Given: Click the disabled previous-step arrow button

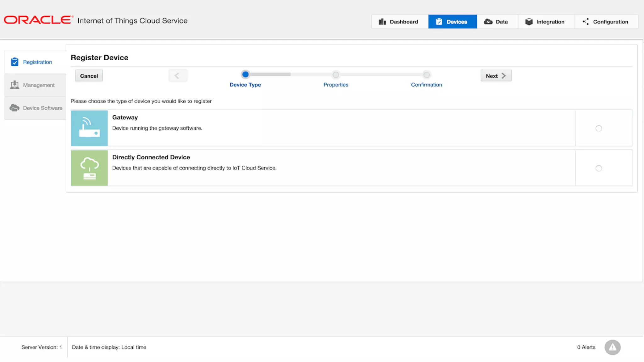Looking at the screenshot, I should [178, 76].
